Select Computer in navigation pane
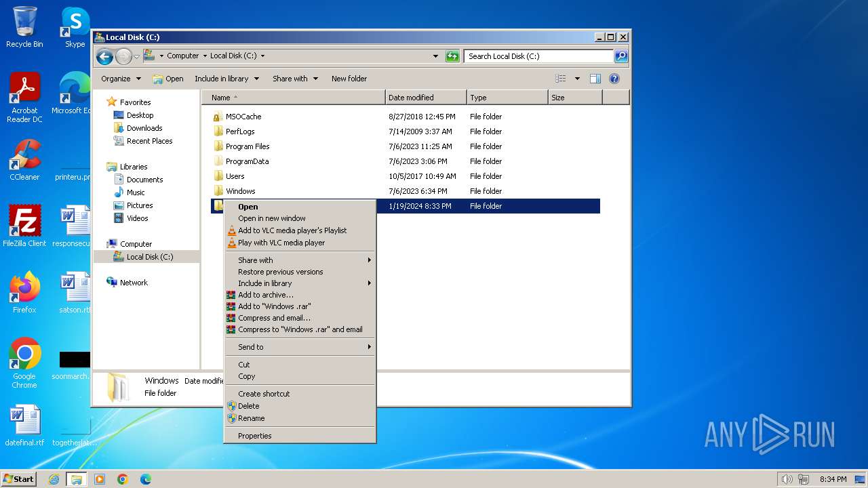 pyautogui.click(x=136, y=244)
